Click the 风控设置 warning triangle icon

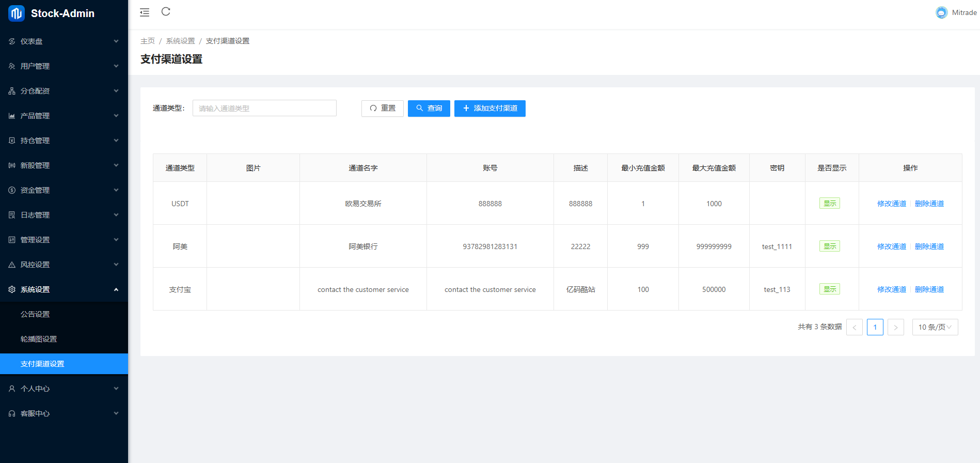(x=12, y=265)
